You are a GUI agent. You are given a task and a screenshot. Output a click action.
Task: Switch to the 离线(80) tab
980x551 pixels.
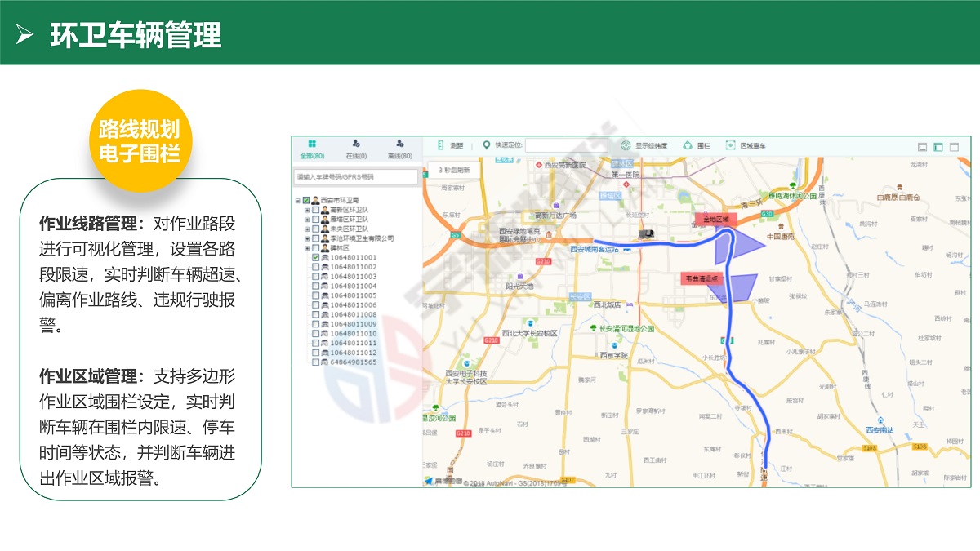[400, 149]
